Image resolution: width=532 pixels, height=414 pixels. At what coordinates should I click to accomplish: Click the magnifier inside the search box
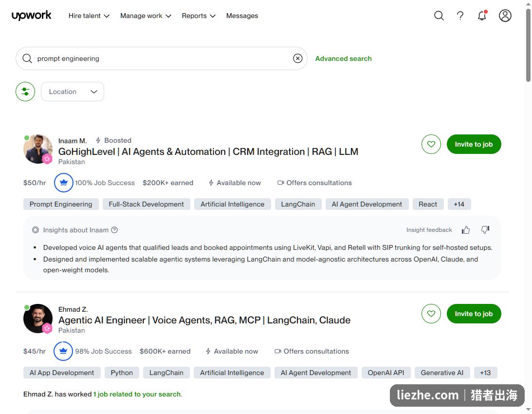click(x=27, y=58)
